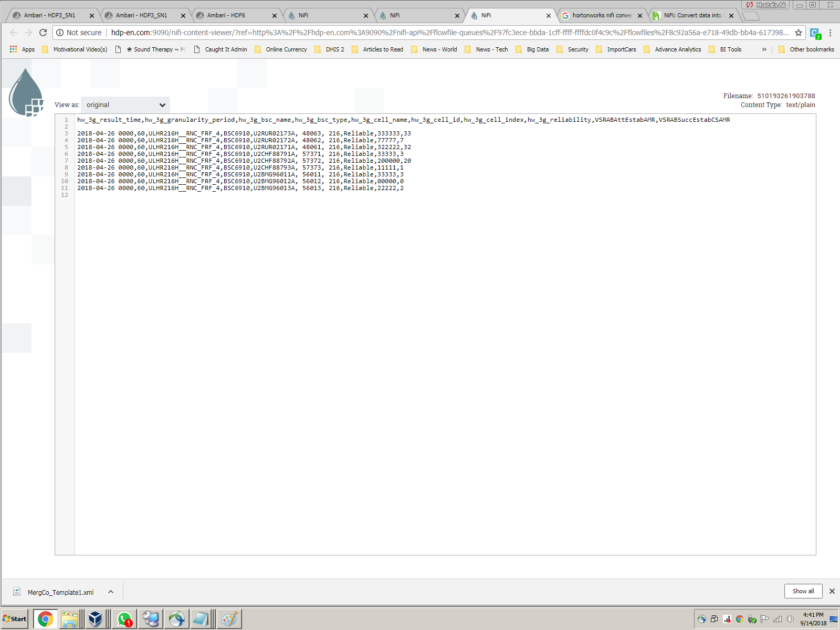The image size is (840, 630).
Task: Open site info via 'Not secure' label
Action: (x=79, y=32)
